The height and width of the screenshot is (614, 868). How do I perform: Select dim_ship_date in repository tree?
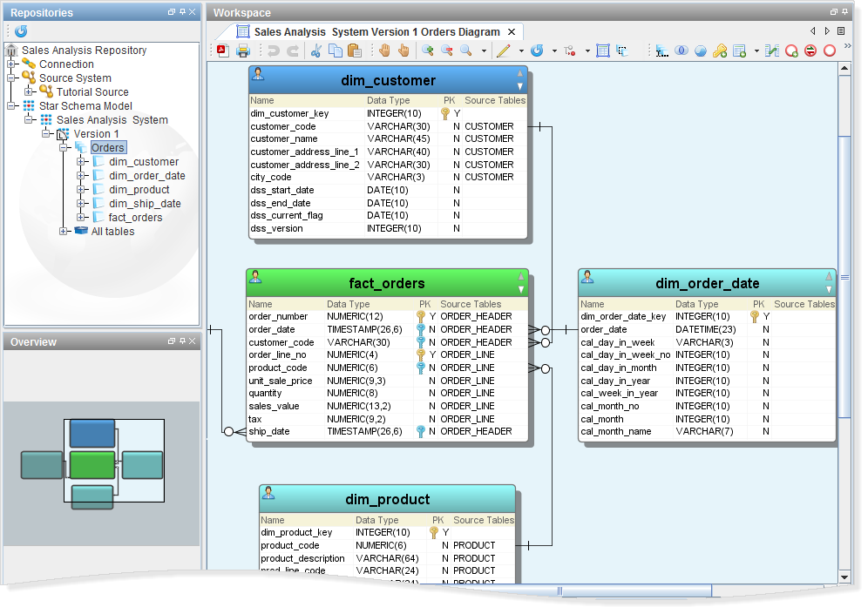[x=145, y=204]
